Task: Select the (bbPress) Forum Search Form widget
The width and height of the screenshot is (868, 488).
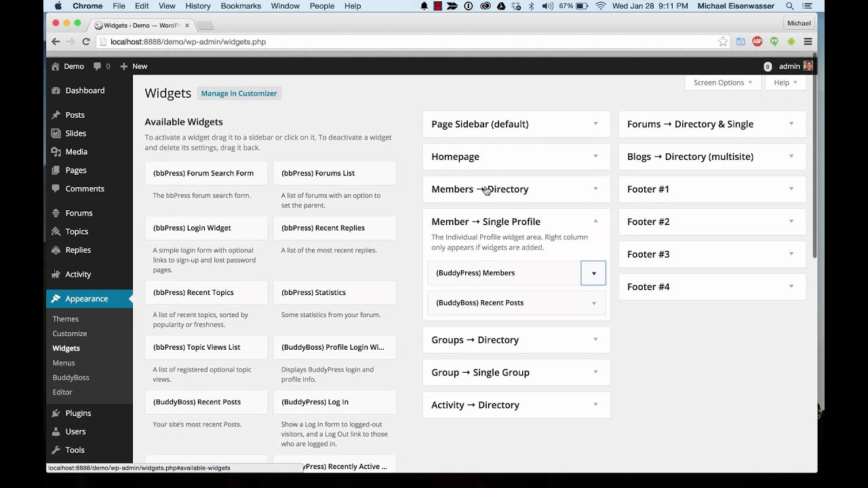Action: point(206,173)
